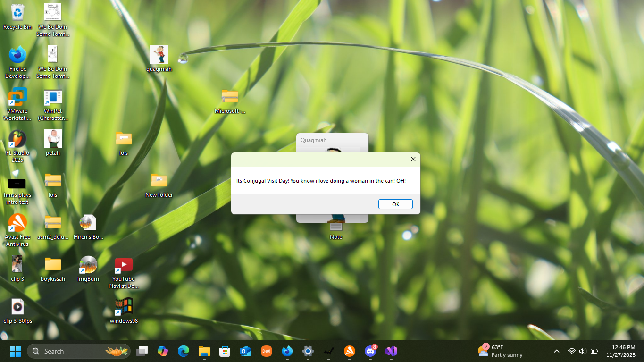Open Wi-Fi network settings in tray

click(571, 351)
